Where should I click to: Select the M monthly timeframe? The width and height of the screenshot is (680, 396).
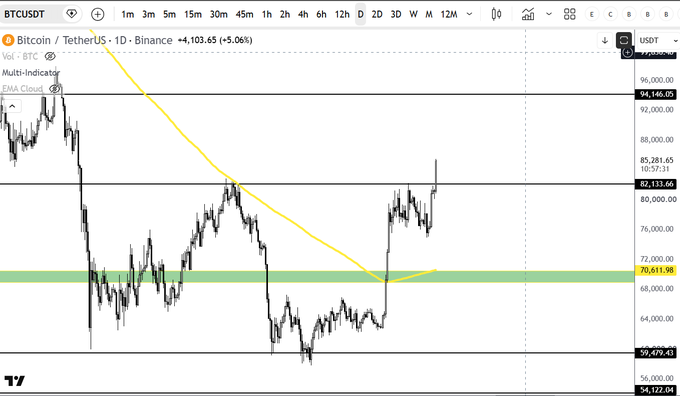coord(429,14)
